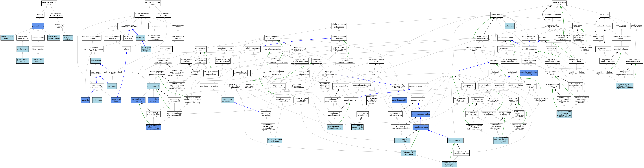
Task: Click the 'procentriole replication complex' node
Action: pyautogui.click(x=146, y=49)
